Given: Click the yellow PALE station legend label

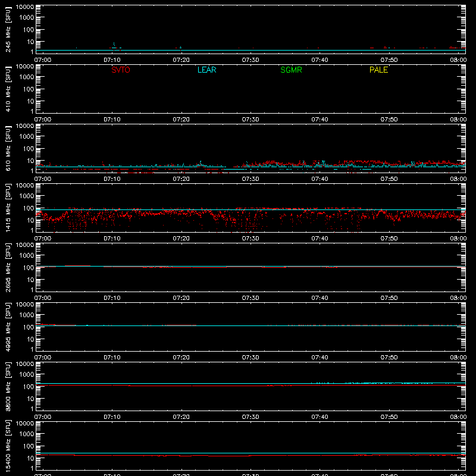Looking at the screenshot, I should (x=378, y=70).
